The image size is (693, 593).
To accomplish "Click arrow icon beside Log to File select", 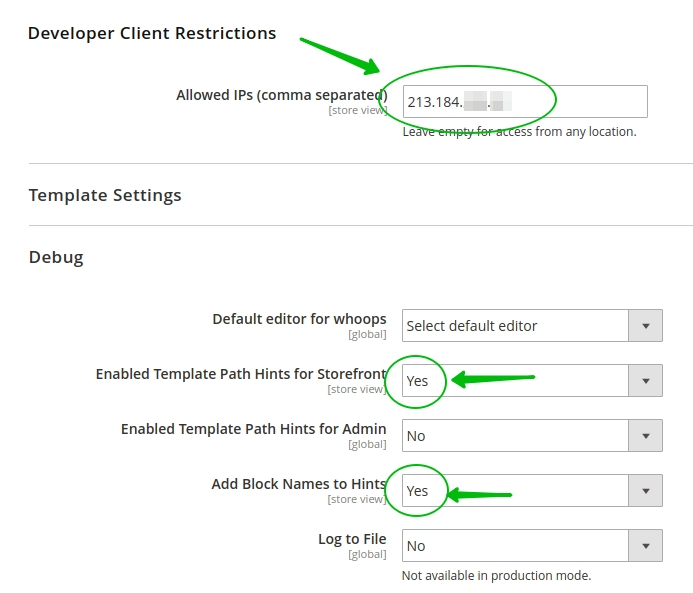I will click(x=645, y=546).
